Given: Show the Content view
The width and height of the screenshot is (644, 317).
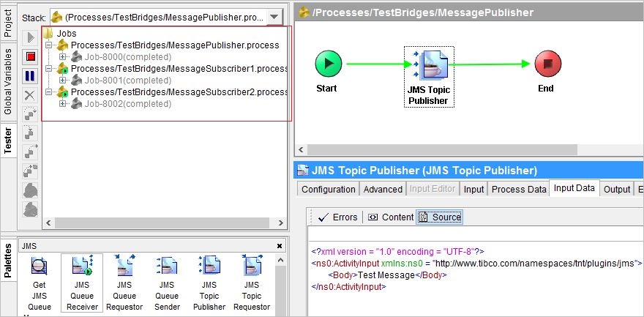Looking at the screenshot, I should click(391, 217).
